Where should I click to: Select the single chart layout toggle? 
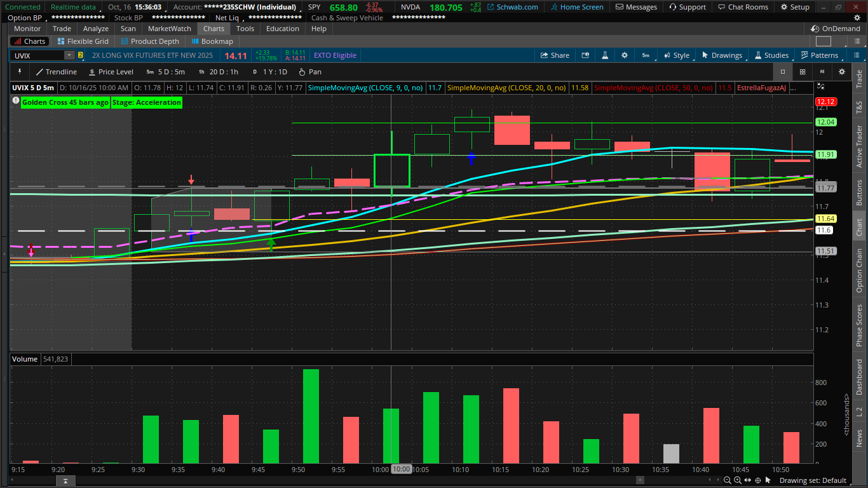coord(783,72)
